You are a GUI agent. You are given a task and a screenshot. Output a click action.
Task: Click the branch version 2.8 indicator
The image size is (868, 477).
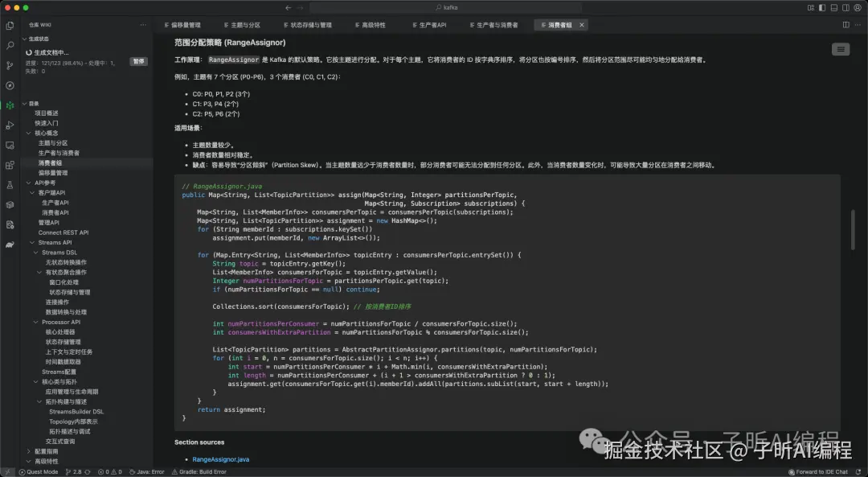coord(76,471)
